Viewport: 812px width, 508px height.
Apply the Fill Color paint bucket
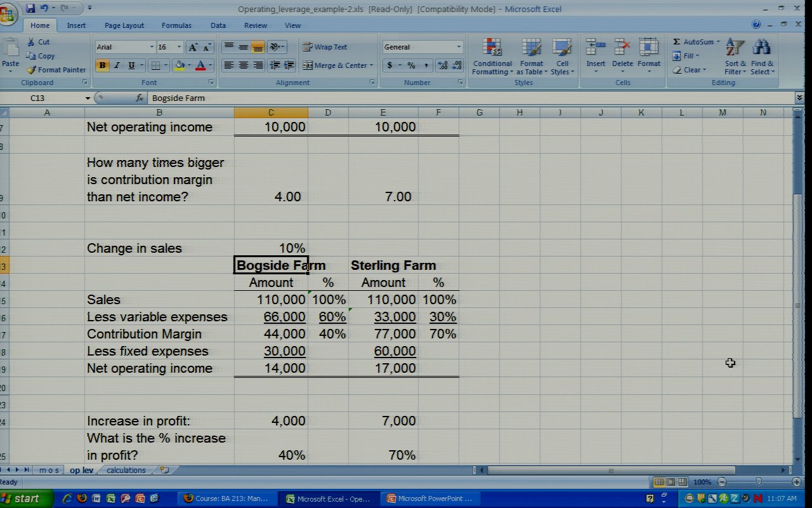180,65
